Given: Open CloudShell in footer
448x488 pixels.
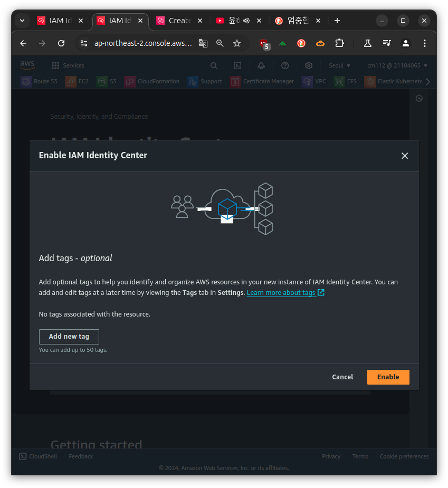Looking at the screenshot, I should click(x=39, y=456).
